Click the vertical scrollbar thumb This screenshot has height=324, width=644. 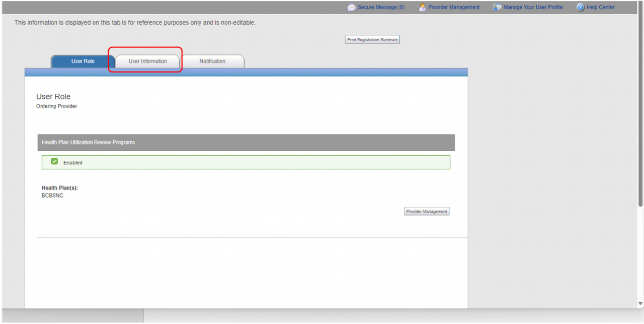pyautogui.click(x=640, y=104)
